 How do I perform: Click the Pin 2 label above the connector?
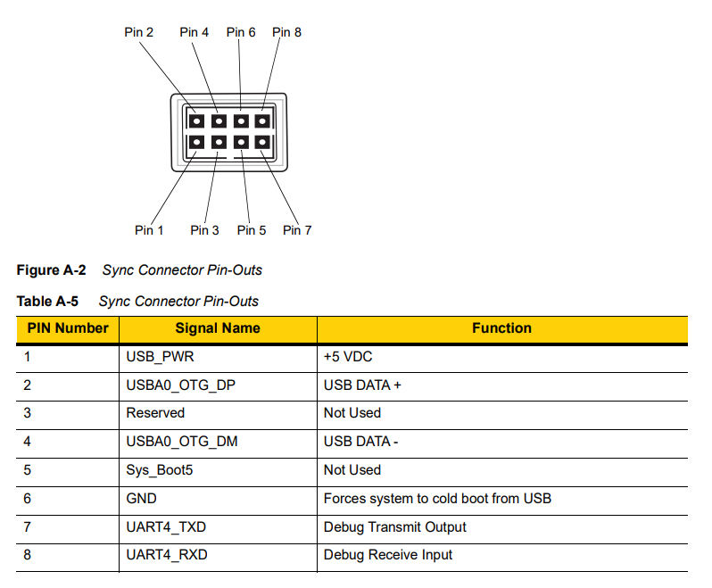coord(138,32)
